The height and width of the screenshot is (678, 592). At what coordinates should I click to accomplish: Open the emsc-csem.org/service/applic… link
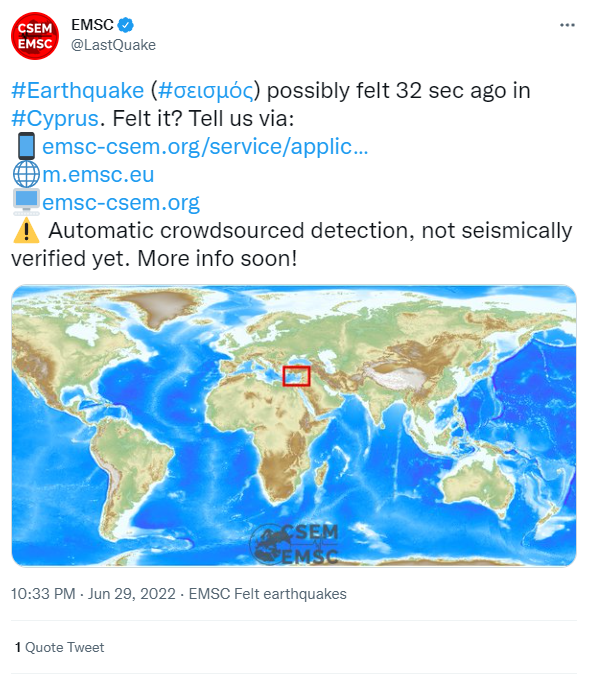coord(205,147)
